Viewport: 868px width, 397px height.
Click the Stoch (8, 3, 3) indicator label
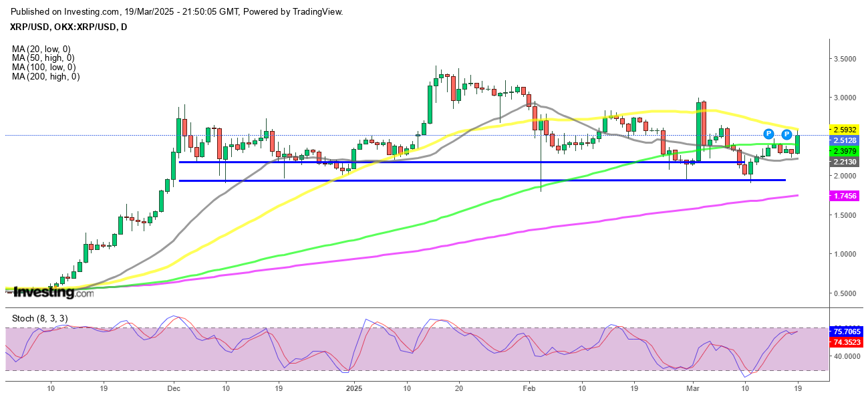tap(39, 318)
